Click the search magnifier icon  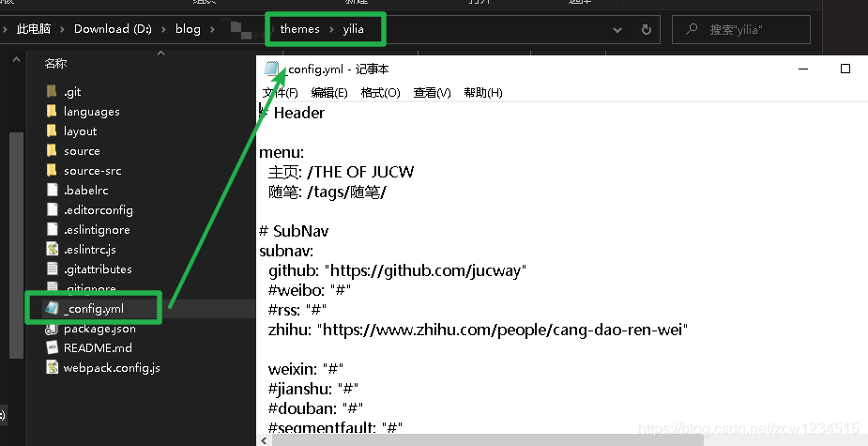click(x=692, y=29)
